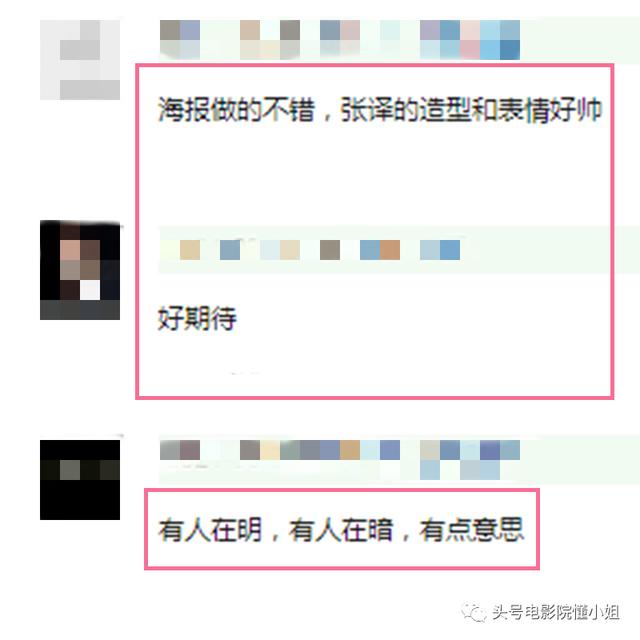Select the comment 海报做的不错，张译的造型和表情好帅

point(380,110)
